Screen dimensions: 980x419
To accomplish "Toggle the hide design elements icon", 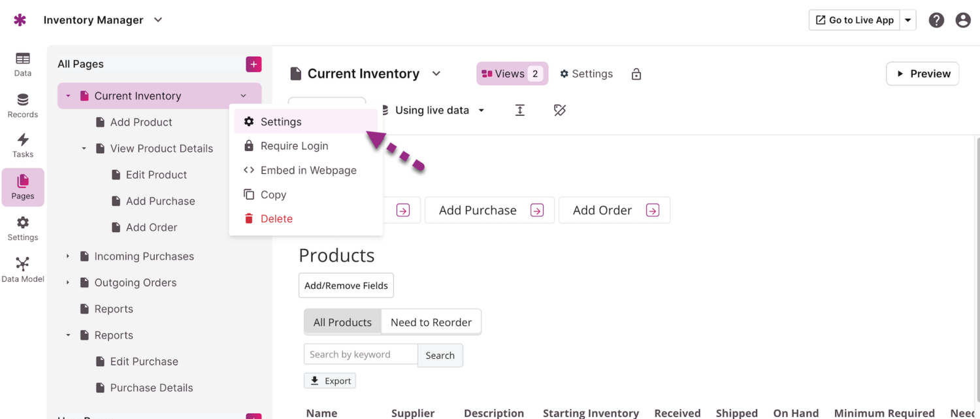I will pos(560,110).
